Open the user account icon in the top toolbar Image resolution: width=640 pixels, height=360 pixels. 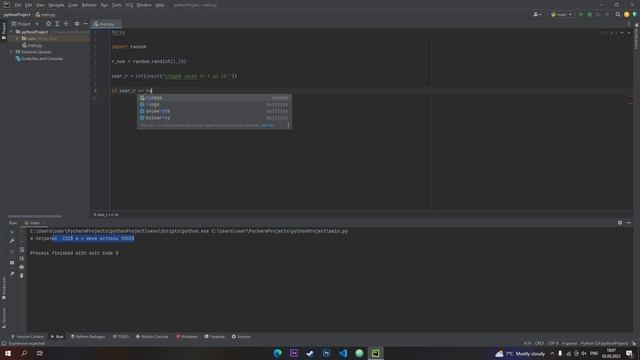point(537,14)
